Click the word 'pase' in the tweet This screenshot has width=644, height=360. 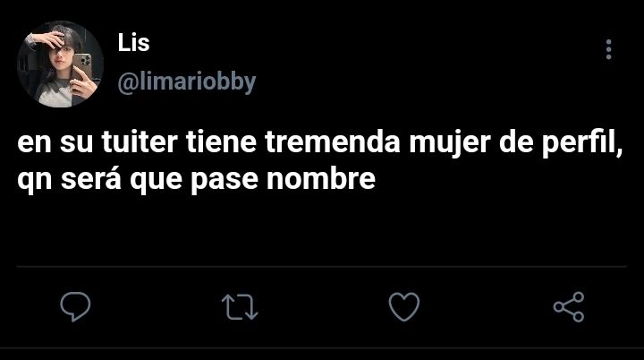click(x=225, y=180)
